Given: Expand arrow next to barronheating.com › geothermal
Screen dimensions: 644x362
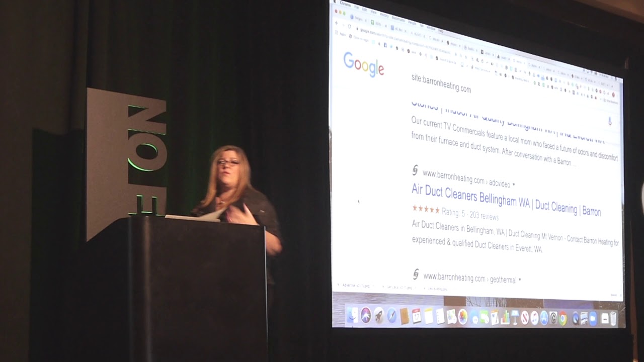Looking at the screenshot, I should pos(520,280).
